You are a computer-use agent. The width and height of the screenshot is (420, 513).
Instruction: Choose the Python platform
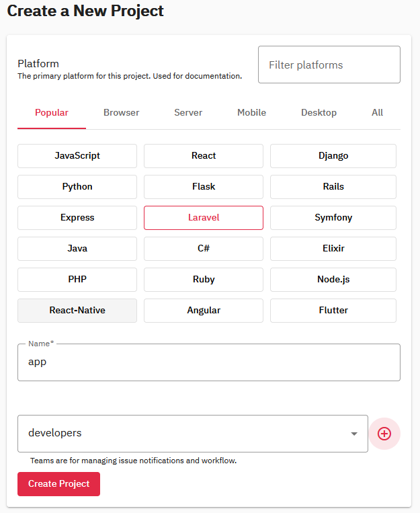(77, 187)
